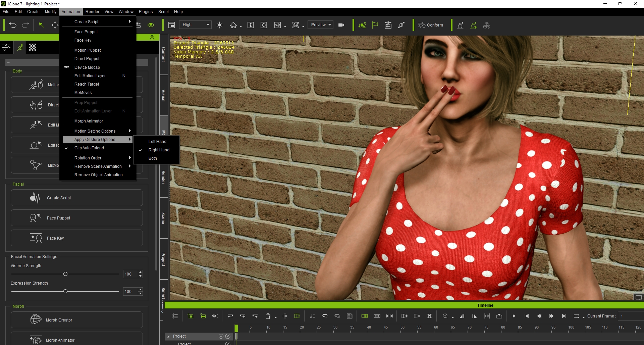This screenshot has height=345, width=644.
Task: Decrease Expression Strength stepper value
Action: (x=141, y=294)
